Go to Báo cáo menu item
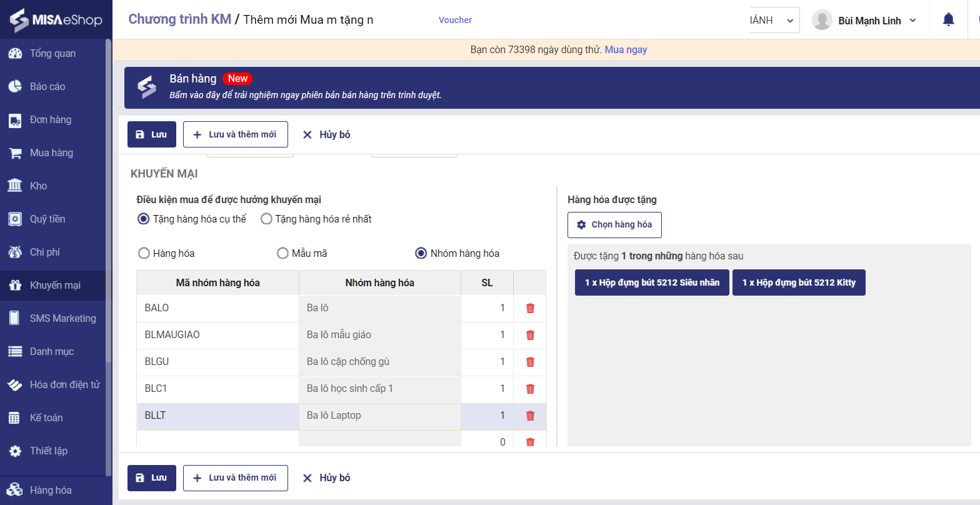Viewport: 980px width, 505px height. tap(47, 86)
